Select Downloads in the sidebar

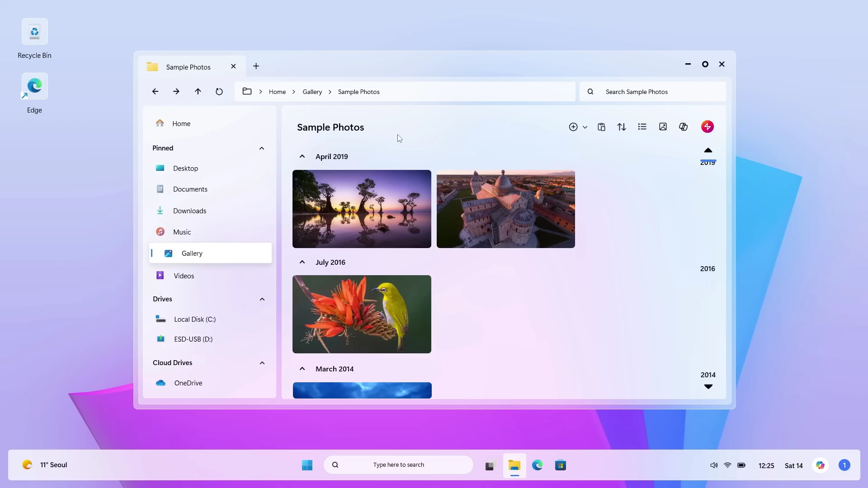pos(189,211)
